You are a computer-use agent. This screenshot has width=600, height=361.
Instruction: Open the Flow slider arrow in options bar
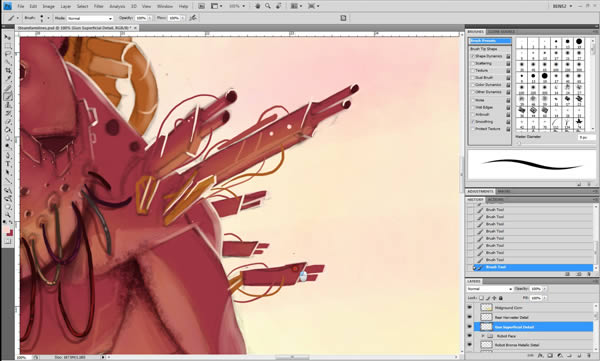coord(182,18)
